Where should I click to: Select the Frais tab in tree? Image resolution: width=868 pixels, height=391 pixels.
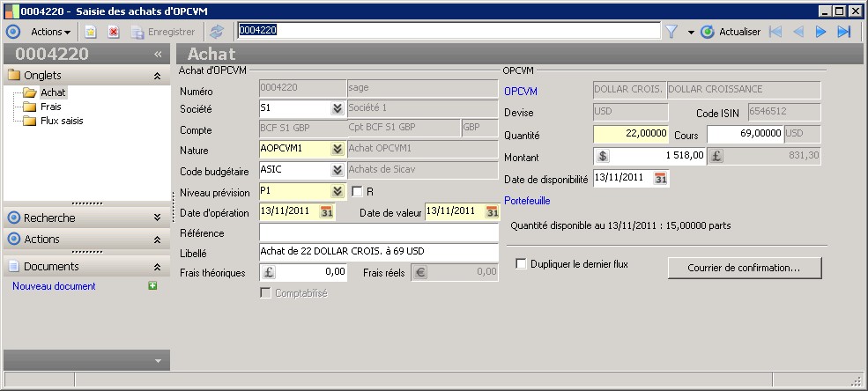coord(51,107)
